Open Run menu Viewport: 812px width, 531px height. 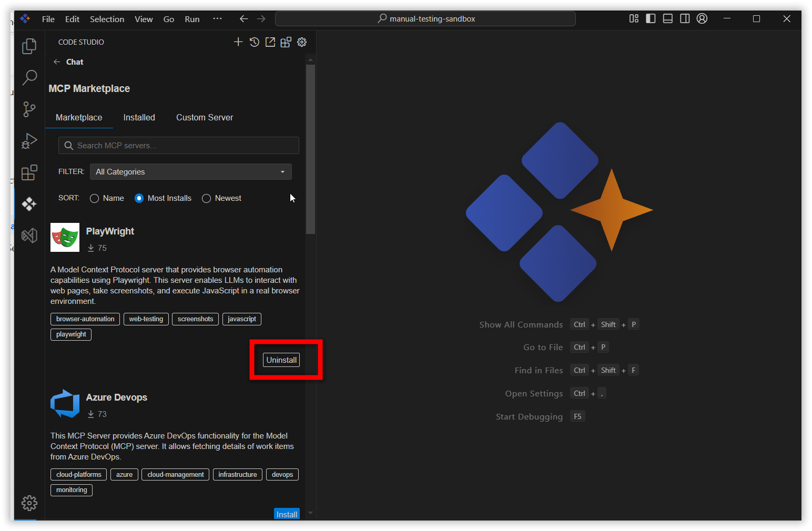[x=192, y=19]
